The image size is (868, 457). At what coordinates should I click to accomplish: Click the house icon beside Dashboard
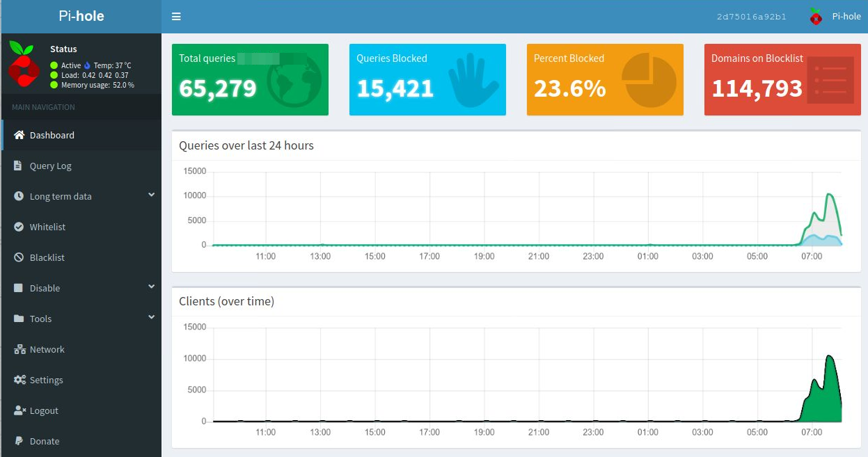coord(19,135)
